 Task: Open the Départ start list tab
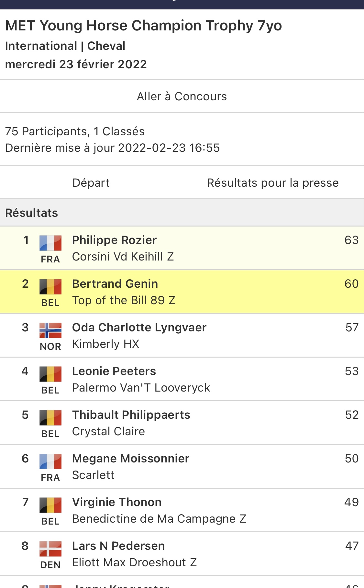(x=91, y=183)
